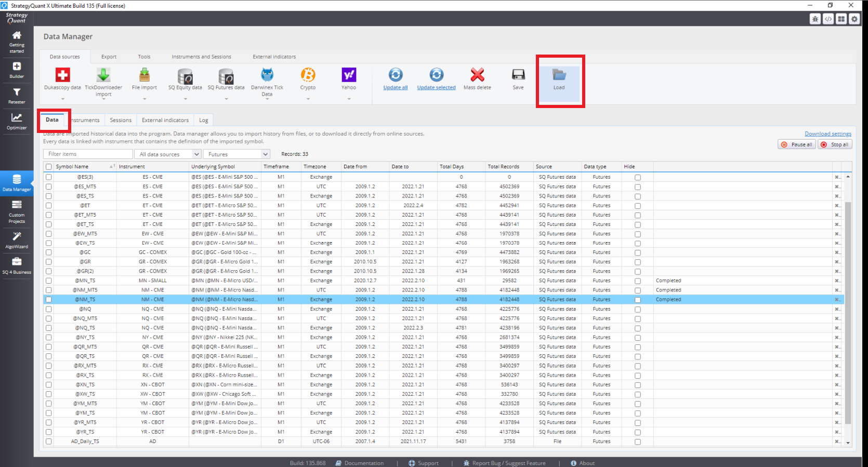Open AlgoWizard in the sidebar

(17, 240)
